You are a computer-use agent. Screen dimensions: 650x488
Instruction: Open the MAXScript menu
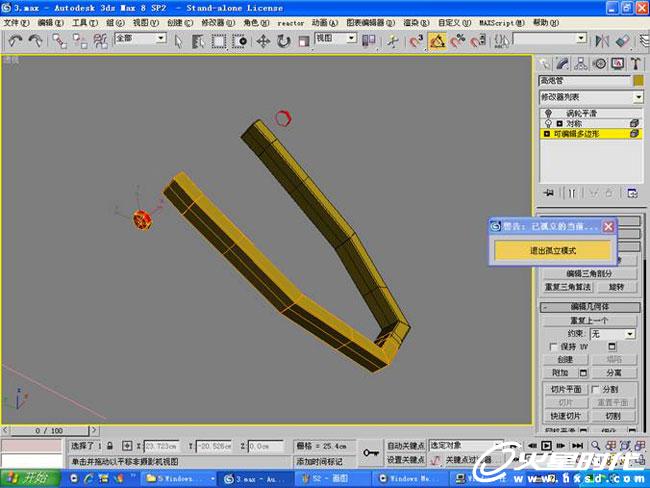point(502,23)
